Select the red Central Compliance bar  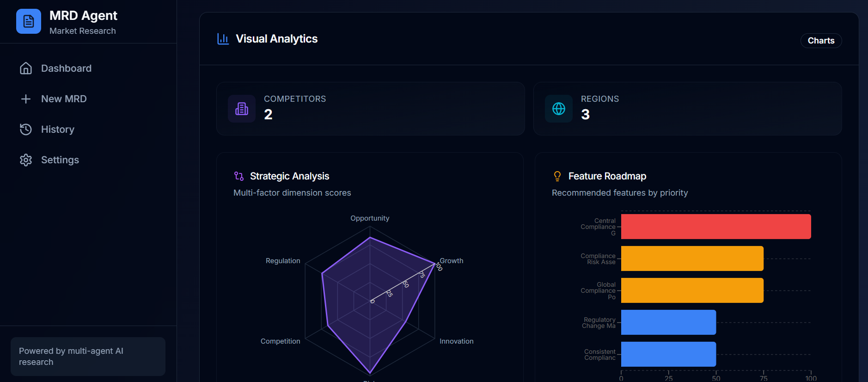click(x=715, y=226)
